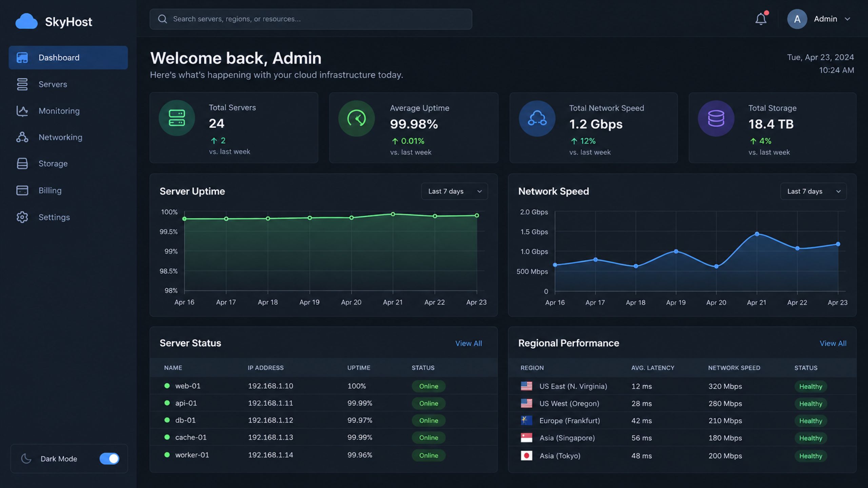Click the Total Storage database icon
This screenshot has width=868, height=488.
716,119
